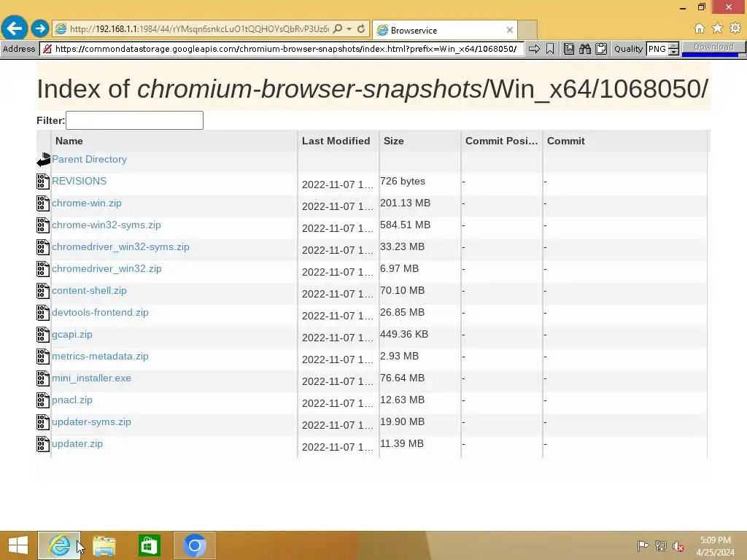Close the Browservice tab
This screenshot has width=747, height=560.
click(510, 30)
